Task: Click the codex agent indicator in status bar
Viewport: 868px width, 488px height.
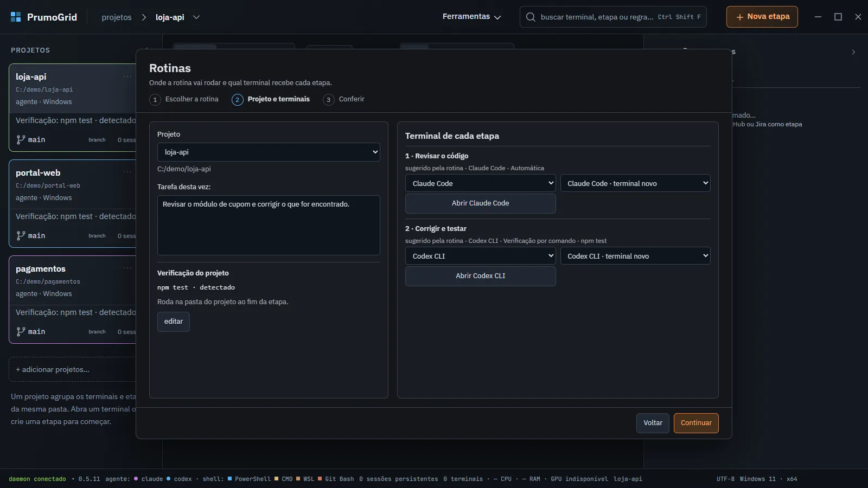Action: [x=179, y=479]
